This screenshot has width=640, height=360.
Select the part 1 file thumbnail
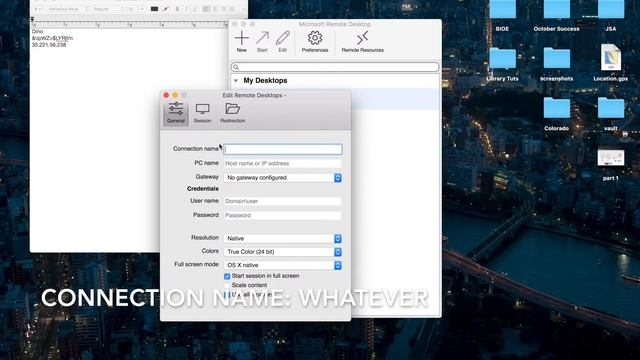(611, 158)
